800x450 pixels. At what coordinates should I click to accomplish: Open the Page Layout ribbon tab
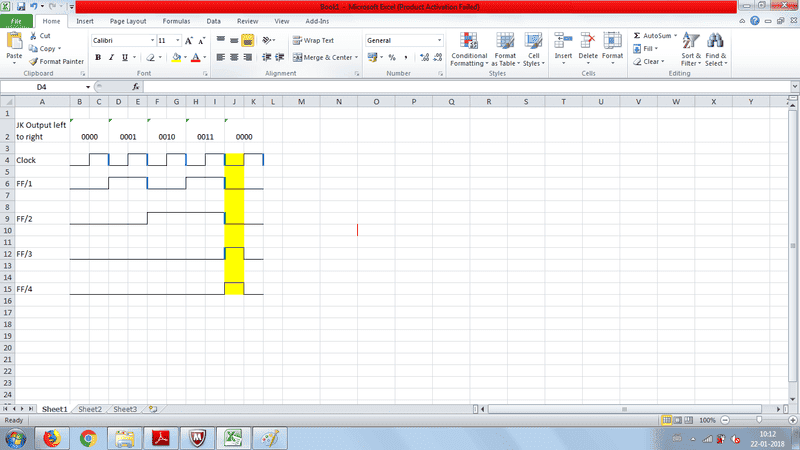tap(128, 20)
